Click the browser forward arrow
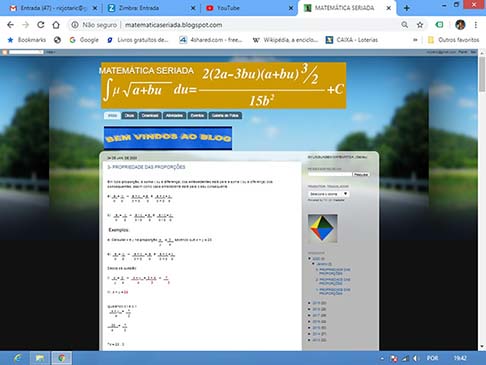This screenshot has width=486, height=365. [x=26, y=25]
